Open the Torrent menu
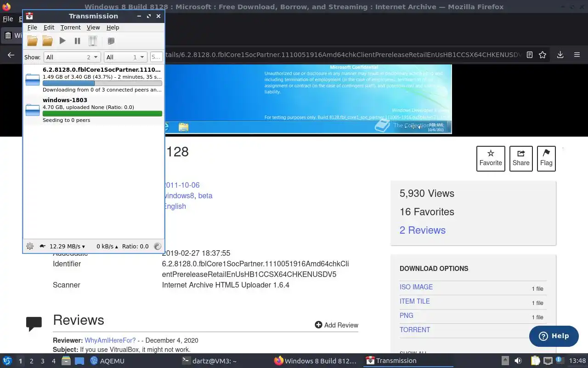This screenshot has width=588, height=368. [x=70, y=28]
